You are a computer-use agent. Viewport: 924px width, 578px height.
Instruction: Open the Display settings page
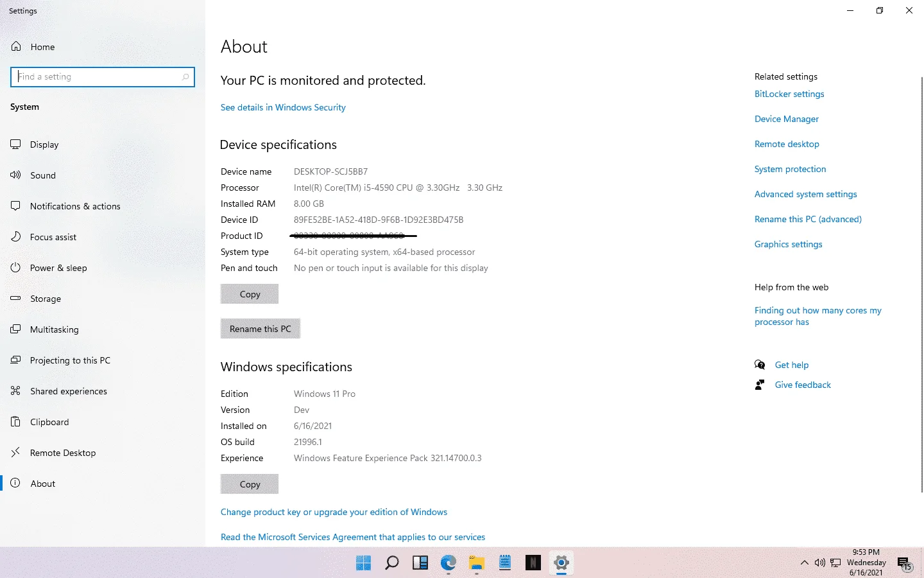(x=103, y=144)
